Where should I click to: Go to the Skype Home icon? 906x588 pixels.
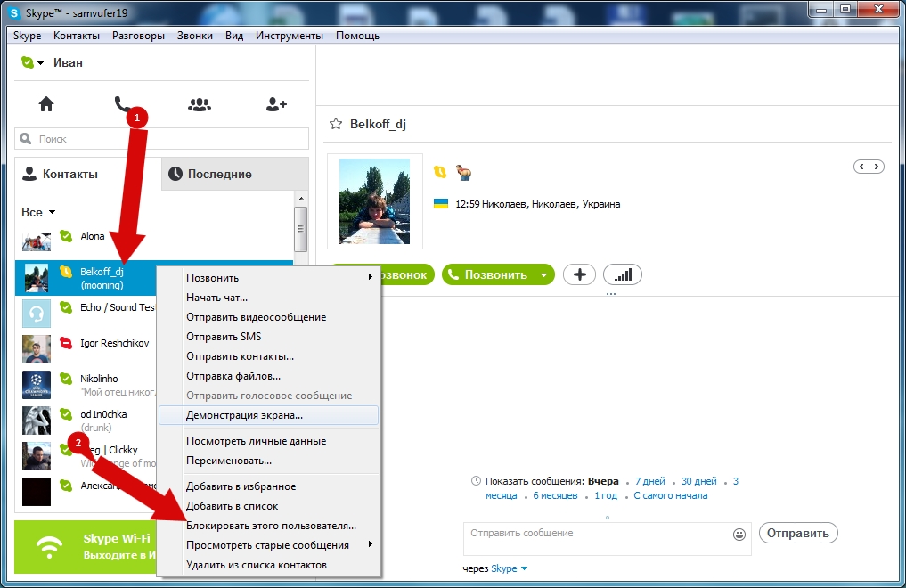coord(46,104)
